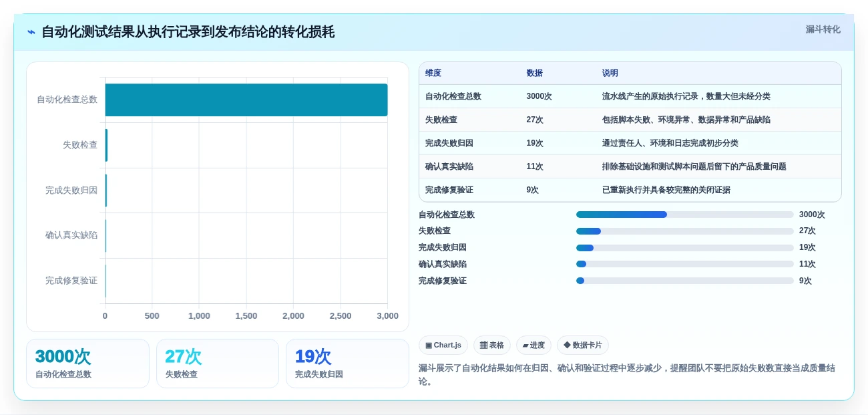
Task: Click the 完成修复验证 progress bar
Action: point(685,281)
